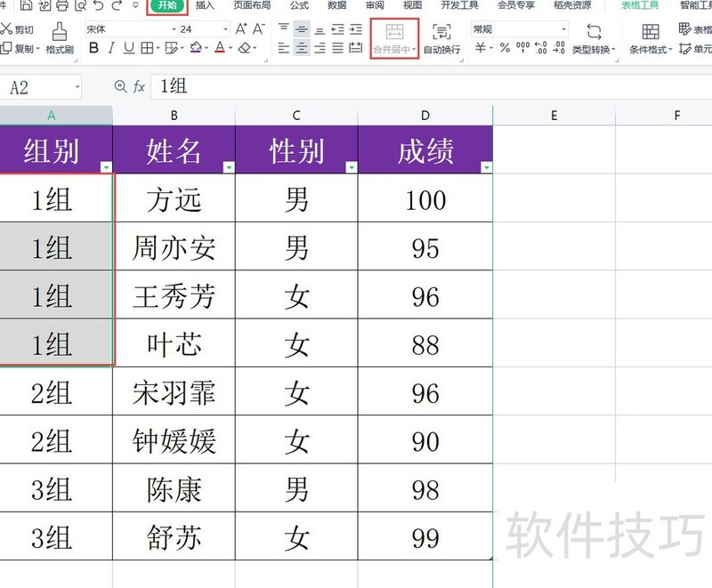Click the decrease decimal places icon
This screenshot has width=712, height=588.
[559, 47]
